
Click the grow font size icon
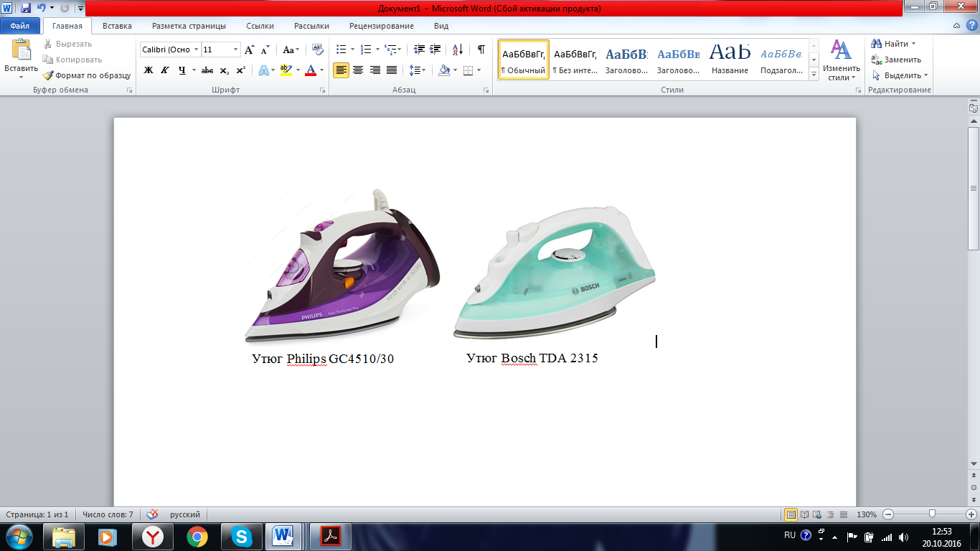250,50
